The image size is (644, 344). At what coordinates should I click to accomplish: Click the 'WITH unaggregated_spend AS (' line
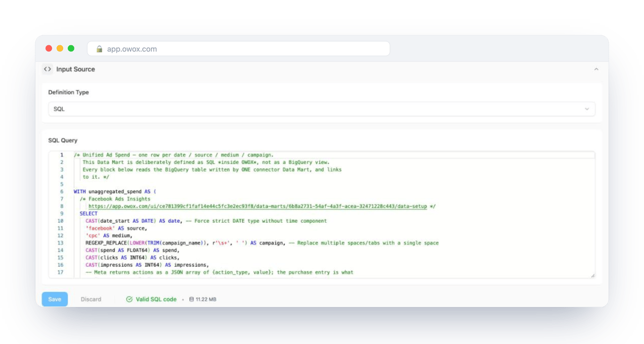115,192
